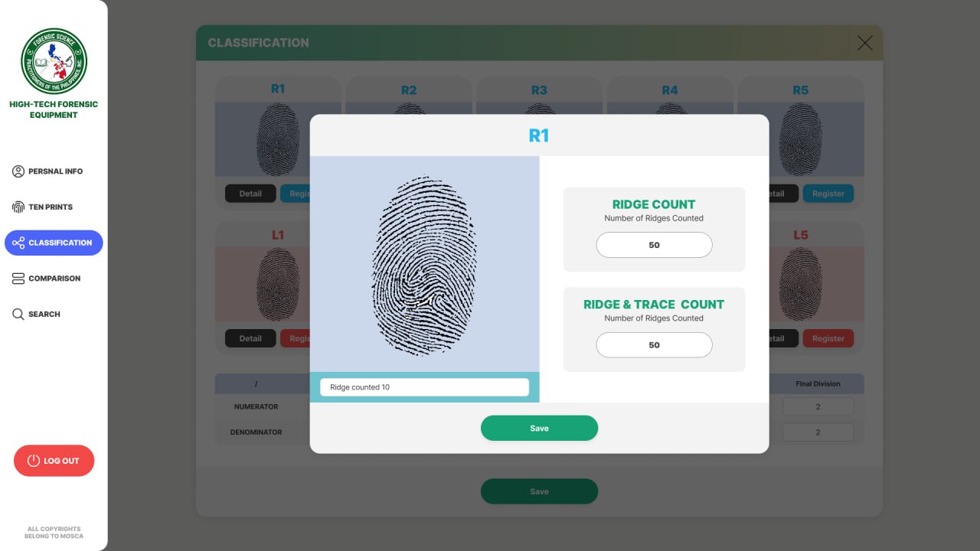
Task: Click the Search magnifier icon
Action: [x=18, y=314]
